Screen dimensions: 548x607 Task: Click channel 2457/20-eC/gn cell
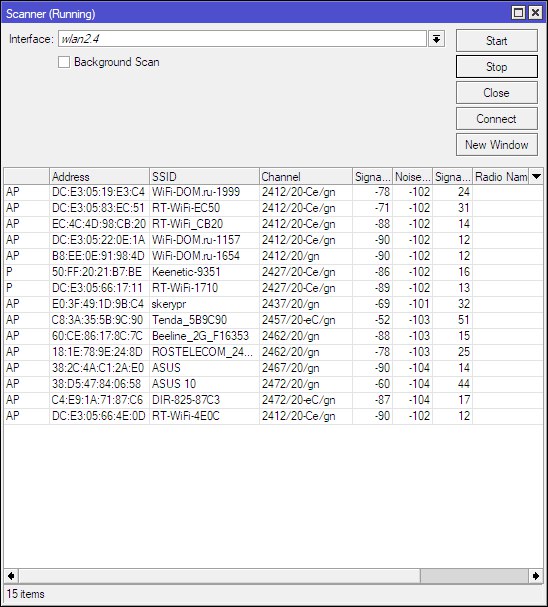click(298, 320)
